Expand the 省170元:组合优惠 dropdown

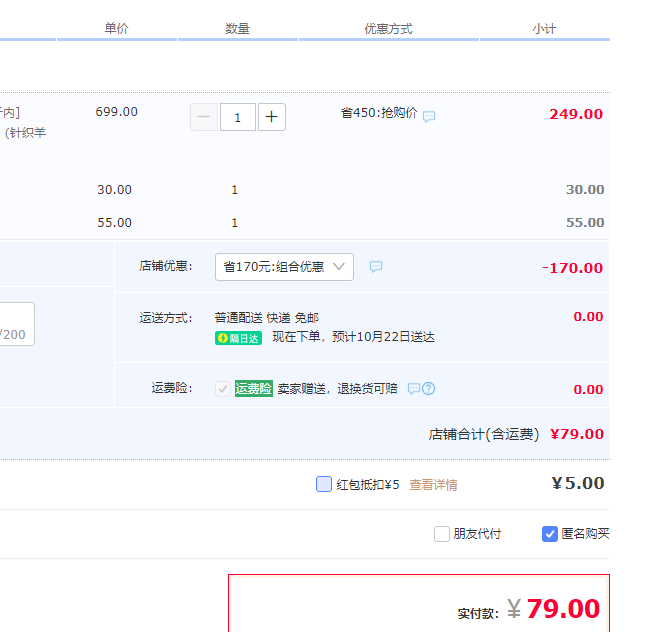(x=284, y=267)
